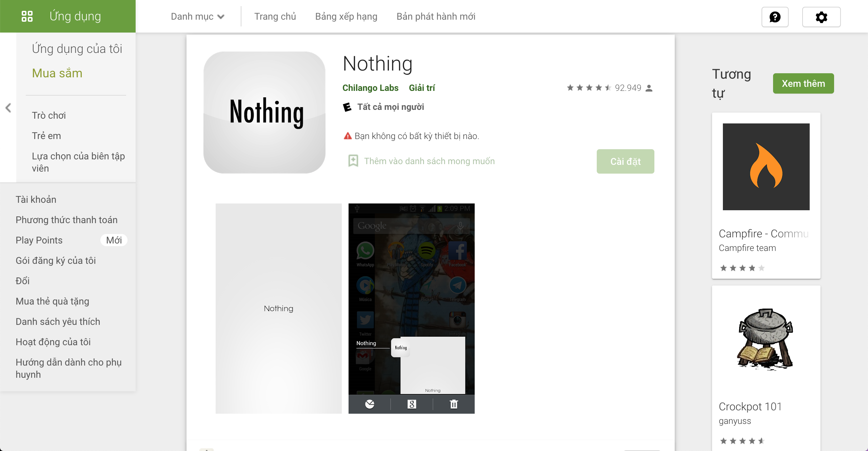Open Giải trí category link
Screen dimensions: 868x451
point(422,88)
